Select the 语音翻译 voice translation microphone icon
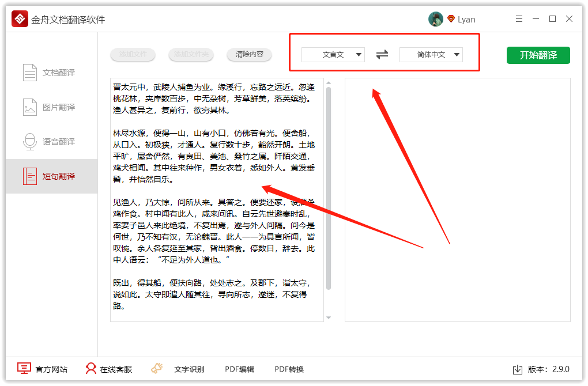This screenshot has width=588, height=386. tap(29, 141)
